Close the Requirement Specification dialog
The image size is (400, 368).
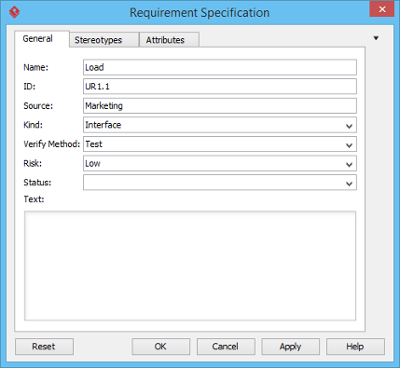pos(382,9)
